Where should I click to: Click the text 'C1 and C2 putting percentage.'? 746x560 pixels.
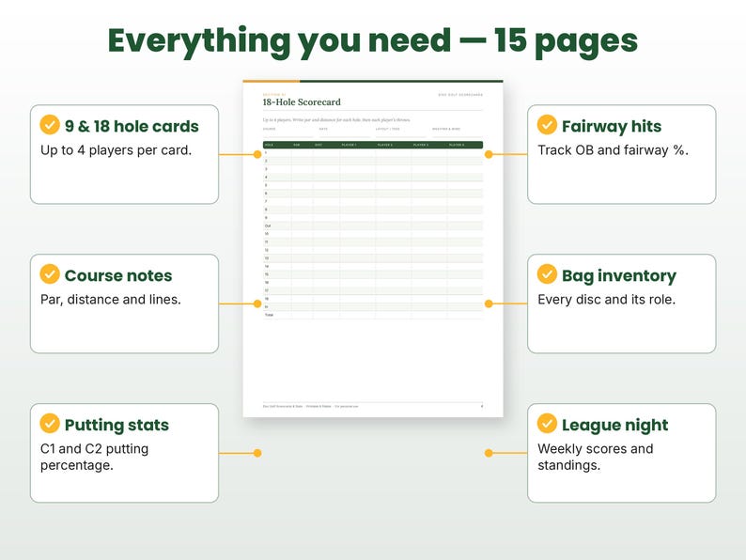point(94,457)
